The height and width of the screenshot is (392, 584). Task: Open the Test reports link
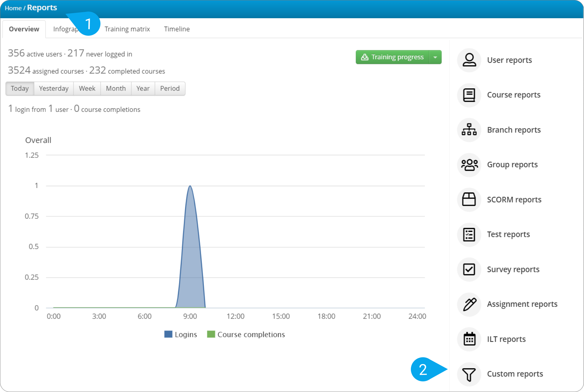508,235
